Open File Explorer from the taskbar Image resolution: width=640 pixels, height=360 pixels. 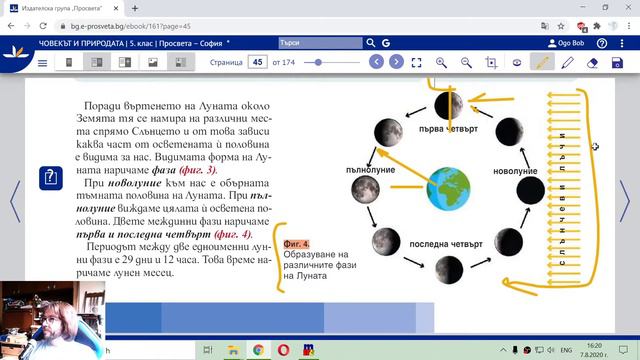233,350
